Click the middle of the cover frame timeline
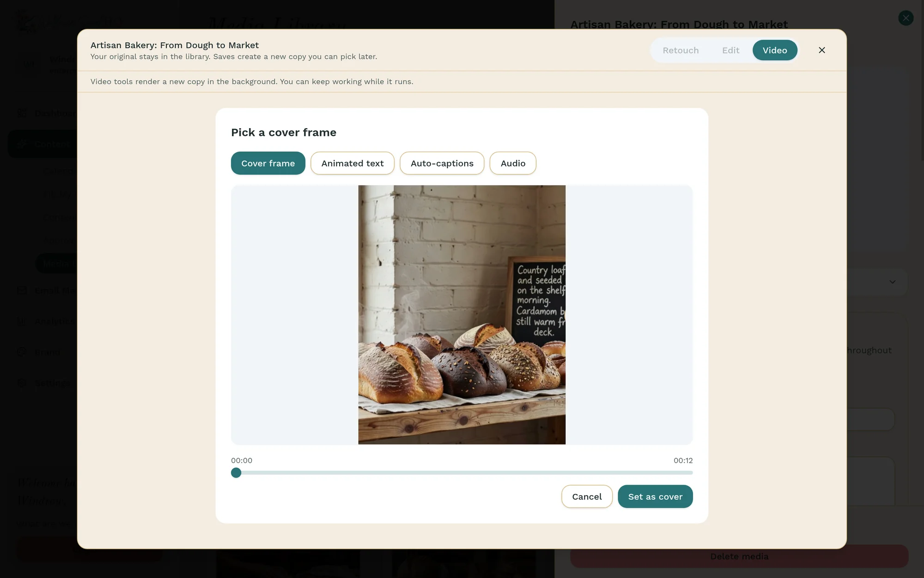 click(x=462, y=473)
